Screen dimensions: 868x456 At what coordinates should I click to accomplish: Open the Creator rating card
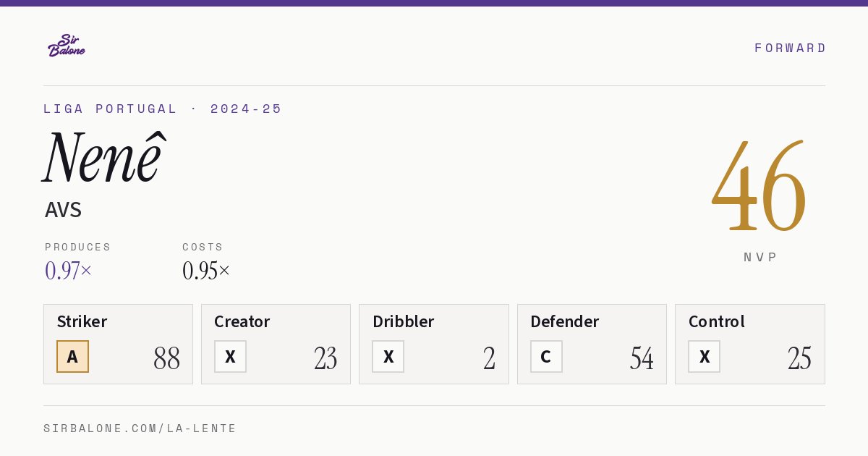coord(276,344)
